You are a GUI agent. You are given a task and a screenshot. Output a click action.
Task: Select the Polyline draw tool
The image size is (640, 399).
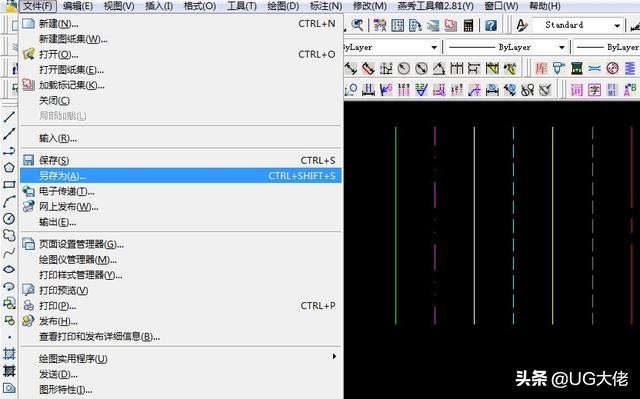[9, 151]
